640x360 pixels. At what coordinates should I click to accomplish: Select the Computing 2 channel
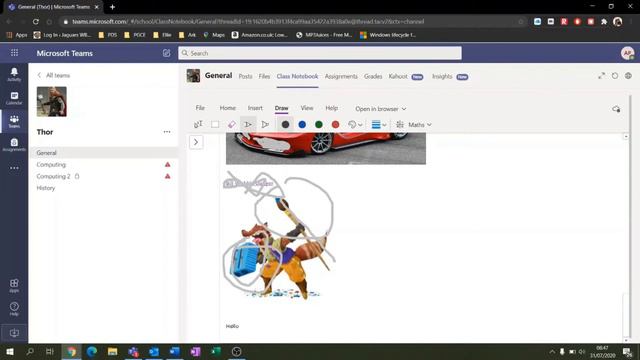click(x=104, y=176)
